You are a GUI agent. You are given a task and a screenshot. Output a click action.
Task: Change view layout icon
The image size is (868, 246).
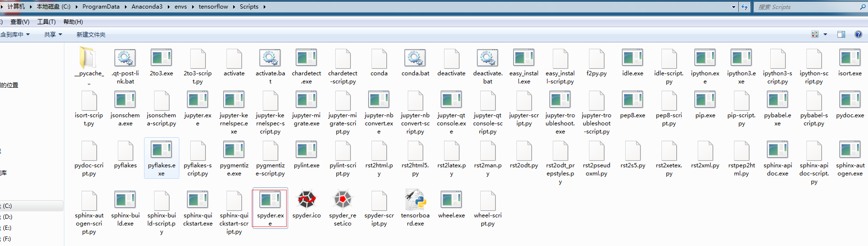pyautogui.click(x=815, y=34)
